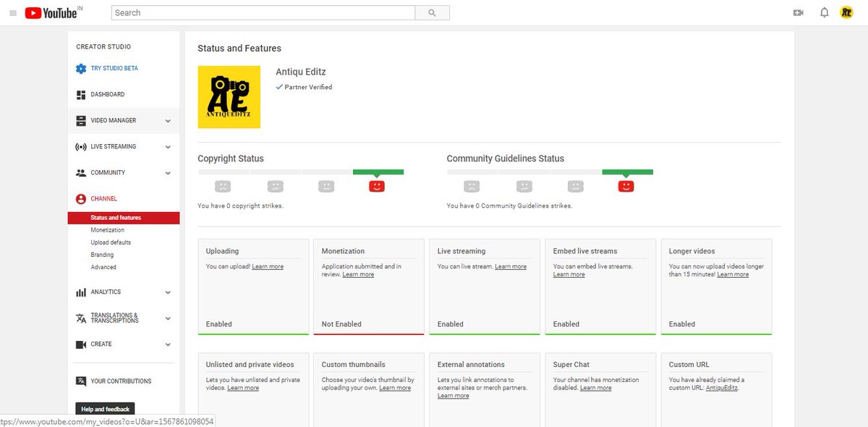The height and width of the screenshot is (427, 868).
Task: Click Learn more in Longer videos card
Action: point(733,275)
